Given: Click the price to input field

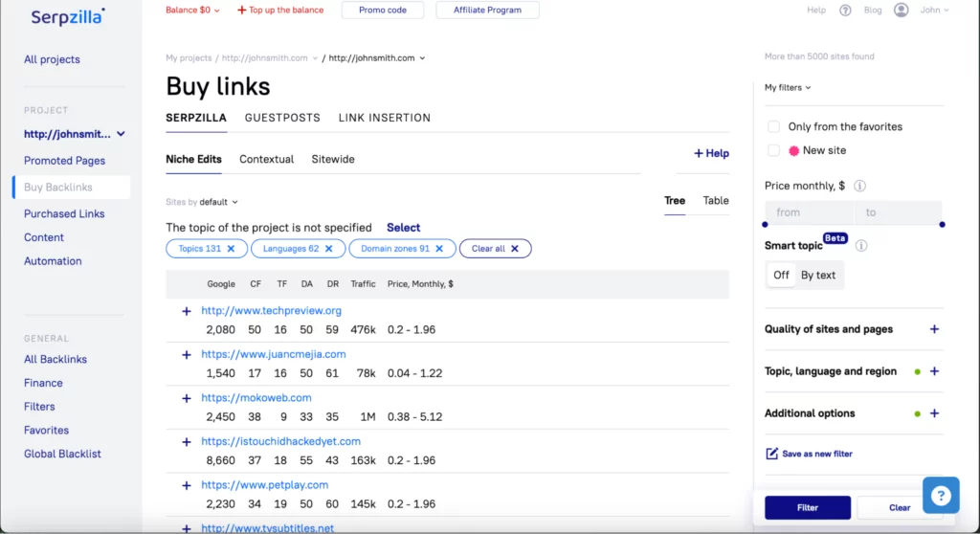Looking at the screenshot, I should pyautogui.click(x=898, y=212).
